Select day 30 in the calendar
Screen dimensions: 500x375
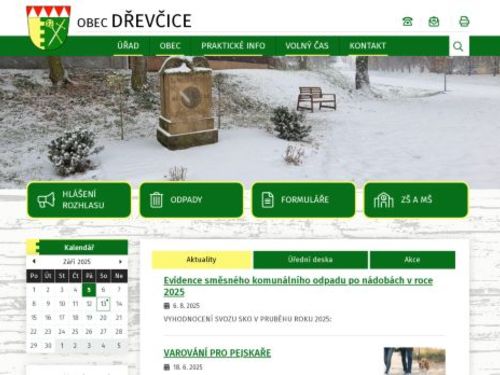48,346
